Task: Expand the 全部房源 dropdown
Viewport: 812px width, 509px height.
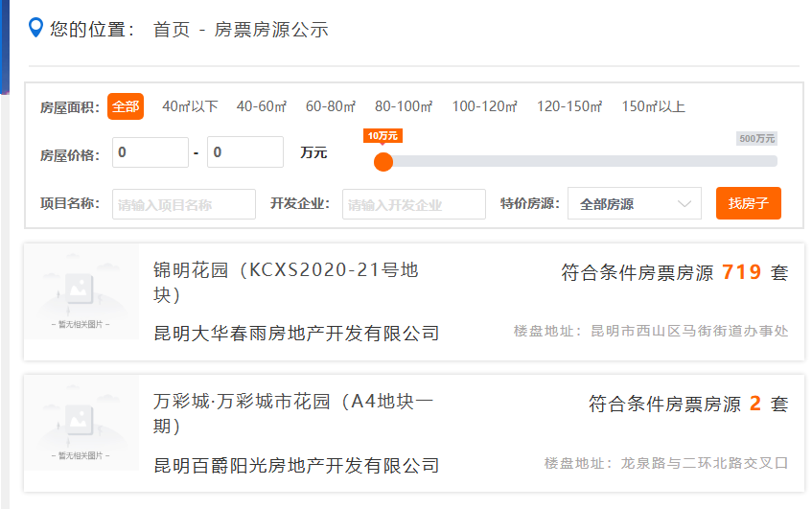Action: click(635, 204)
